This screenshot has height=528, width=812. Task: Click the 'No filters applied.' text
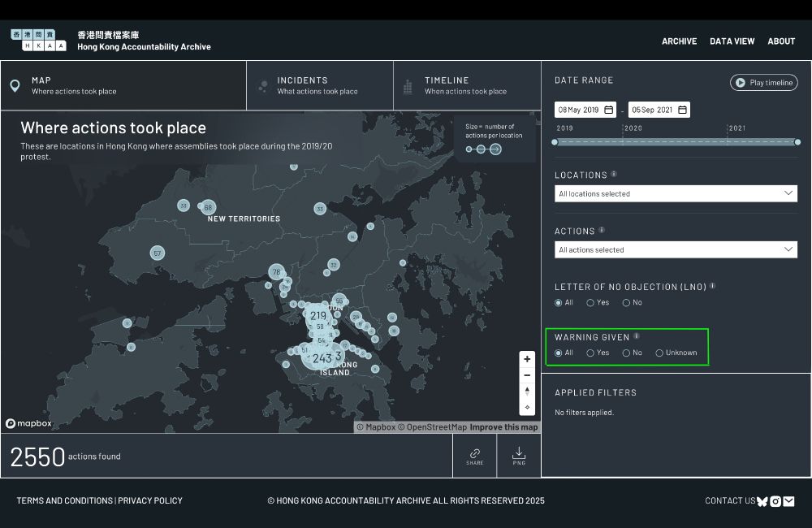click(584, 413)
